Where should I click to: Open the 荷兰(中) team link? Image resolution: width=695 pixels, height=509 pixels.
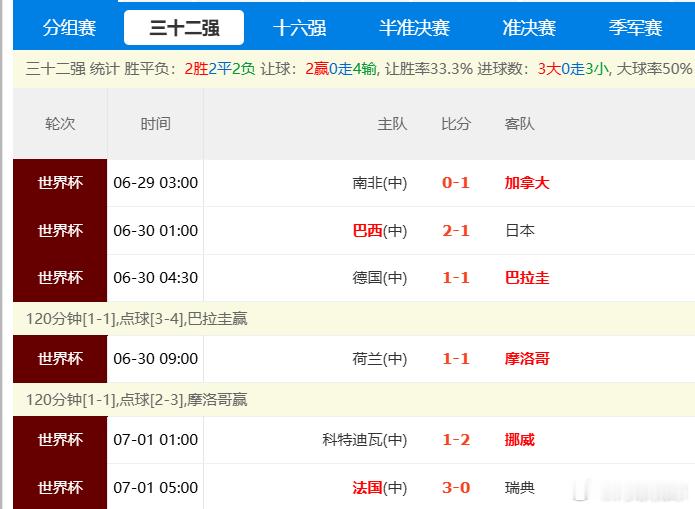coord(380,359)
